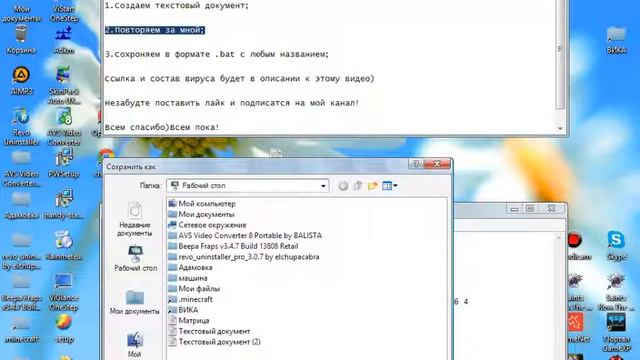Click the Notepad scrollbar down arrow

[560, 128]
